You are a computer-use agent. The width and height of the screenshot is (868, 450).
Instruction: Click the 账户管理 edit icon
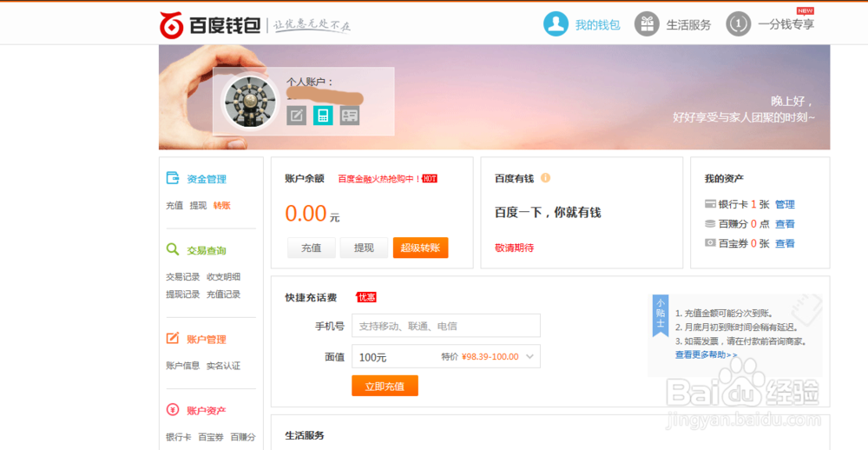point(173,339)
